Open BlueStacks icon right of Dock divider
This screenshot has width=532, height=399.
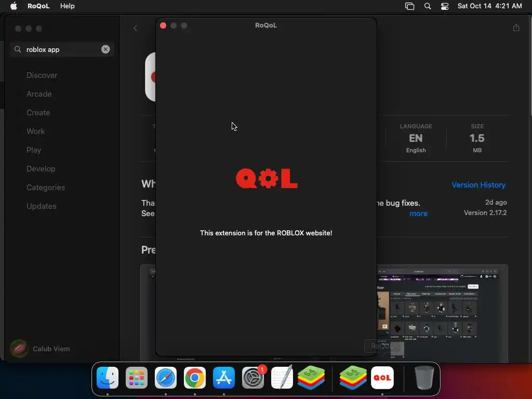tap(353, 378)
